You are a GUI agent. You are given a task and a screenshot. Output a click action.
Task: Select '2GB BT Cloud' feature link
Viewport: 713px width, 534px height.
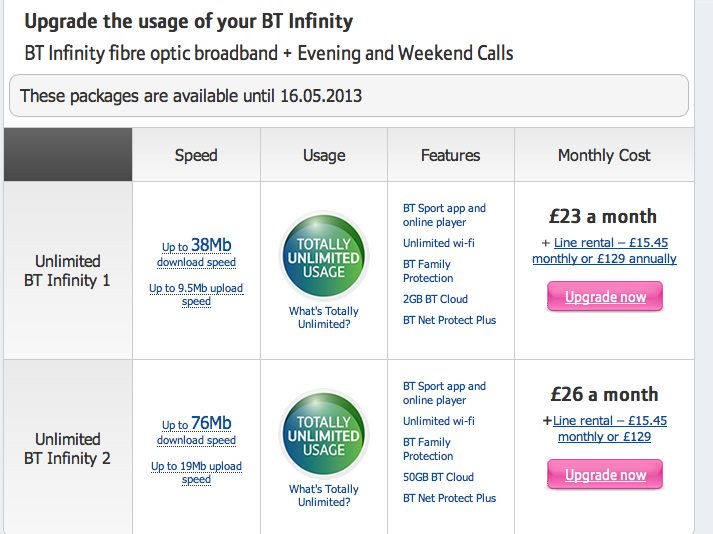coord(435,299)
